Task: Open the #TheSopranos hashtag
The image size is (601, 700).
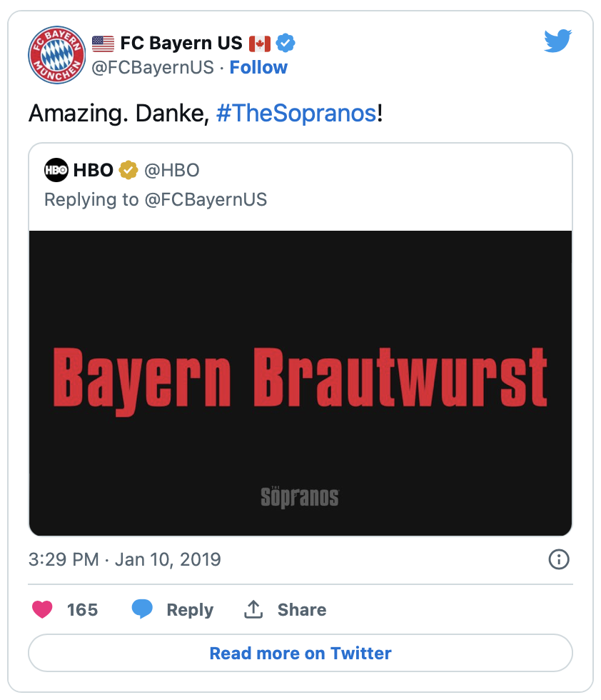Action: click(296, 113)
